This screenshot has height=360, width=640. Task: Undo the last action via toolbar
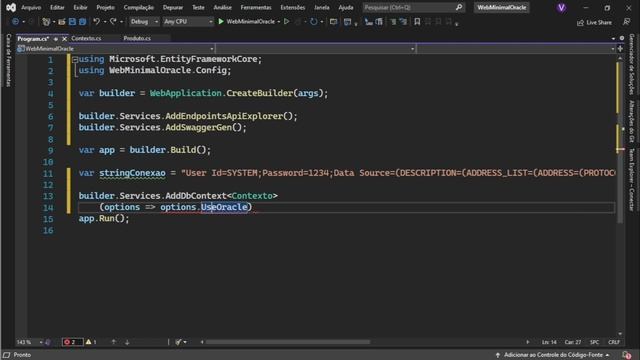pyautogui.click(x=96, y=22)
